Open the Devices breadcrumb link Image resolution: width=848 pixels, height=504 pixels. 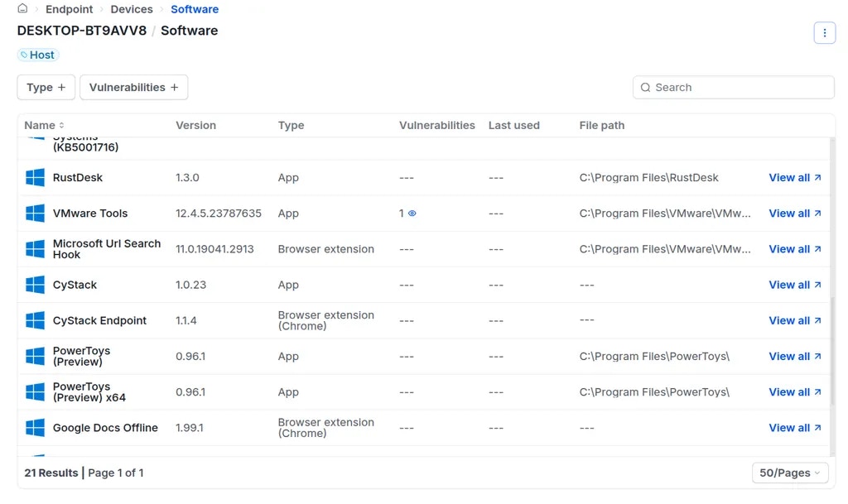[x=132, y=9]
